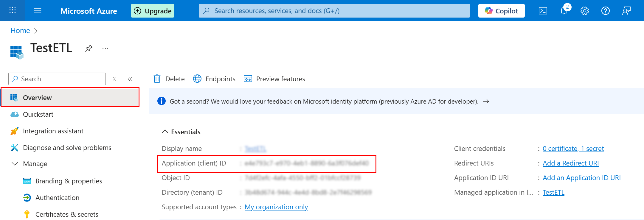Open the portal hamburger menu

(38, 11)
